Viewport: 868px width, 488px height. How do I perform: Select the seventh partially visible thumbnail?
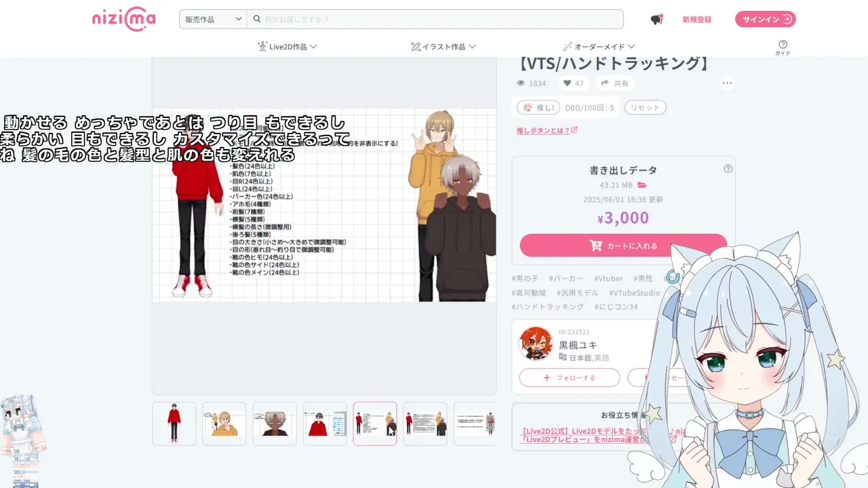point(475,424)
